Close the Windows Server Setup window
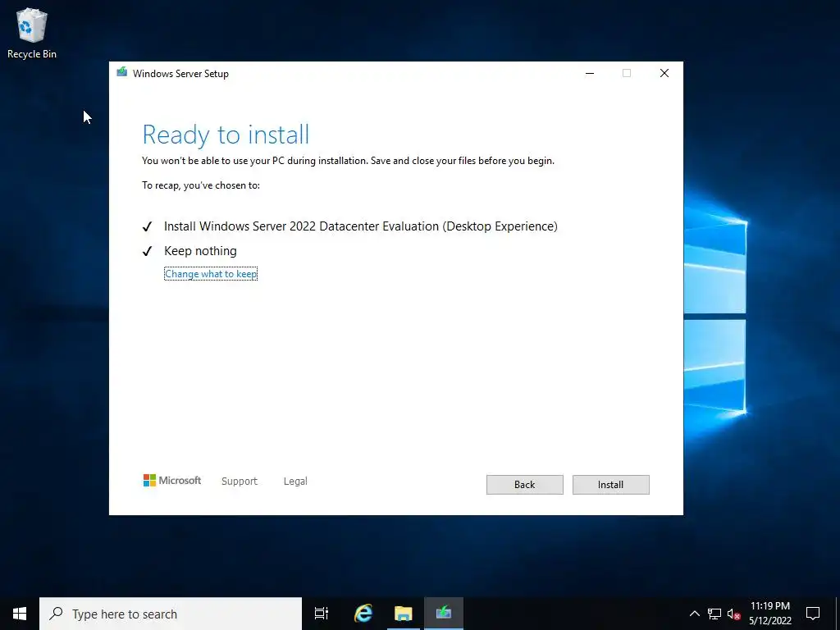The image size is (840, 630). point(664,73)
